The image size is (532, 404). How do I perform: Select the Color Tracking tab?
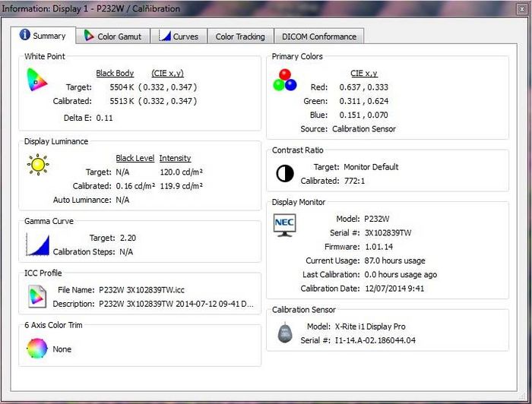tap(240, 36)
